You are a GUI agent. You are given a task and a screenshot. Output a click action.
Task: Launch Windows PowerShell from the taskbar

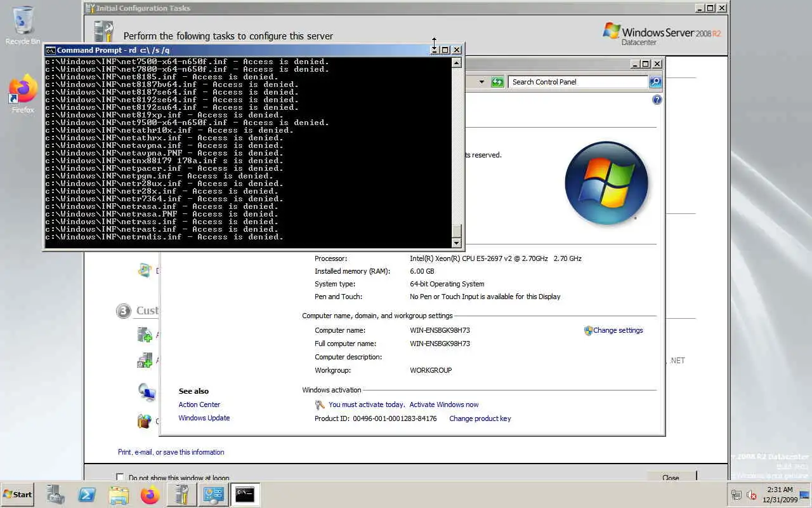[87, 495]
